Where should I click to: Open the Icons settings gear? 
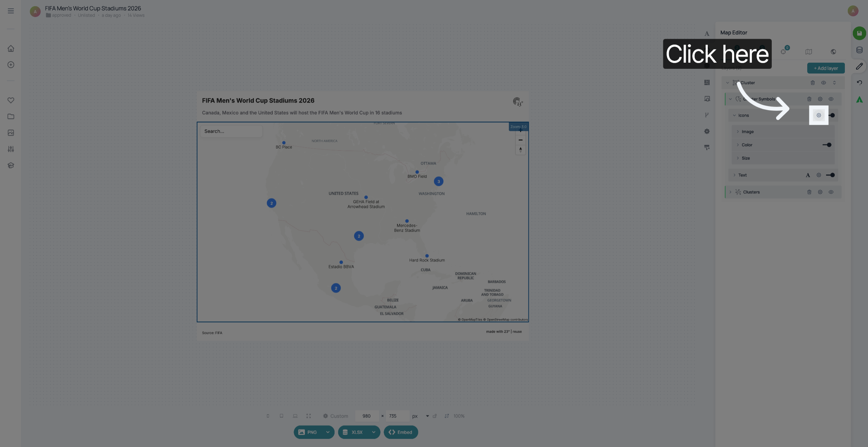point(819,115)
